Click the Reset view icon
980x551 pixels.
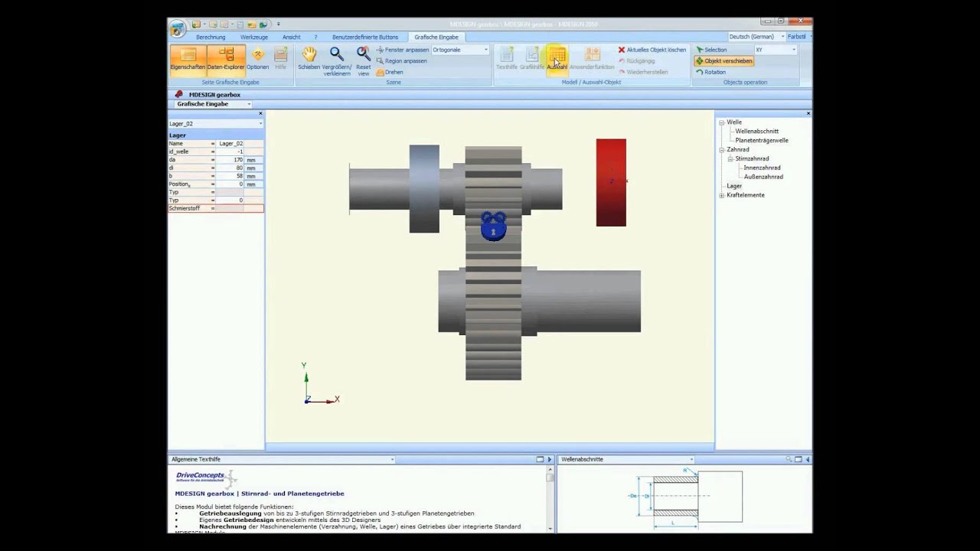[x=364, y=61]
